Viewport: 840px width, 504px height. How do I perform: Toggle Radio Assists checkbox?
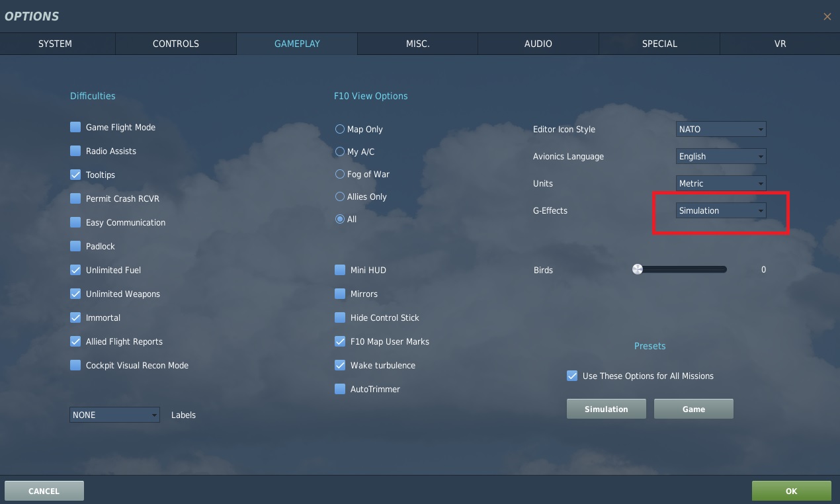pos(75,151)
